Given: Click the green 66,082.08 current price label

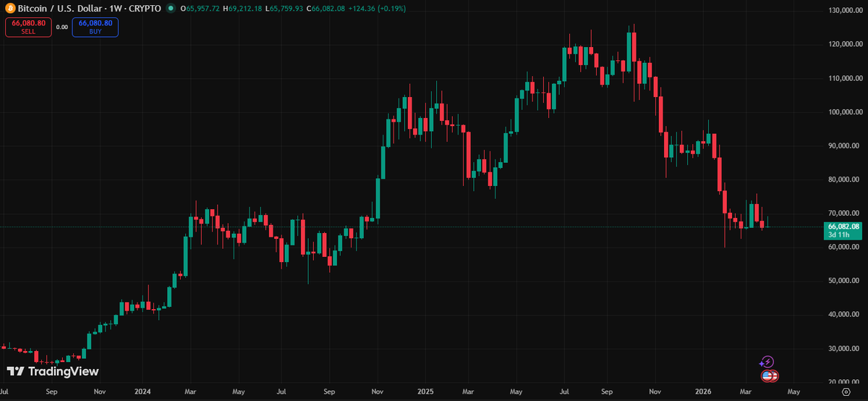Looking at the screenshot, I should (843, 227).
